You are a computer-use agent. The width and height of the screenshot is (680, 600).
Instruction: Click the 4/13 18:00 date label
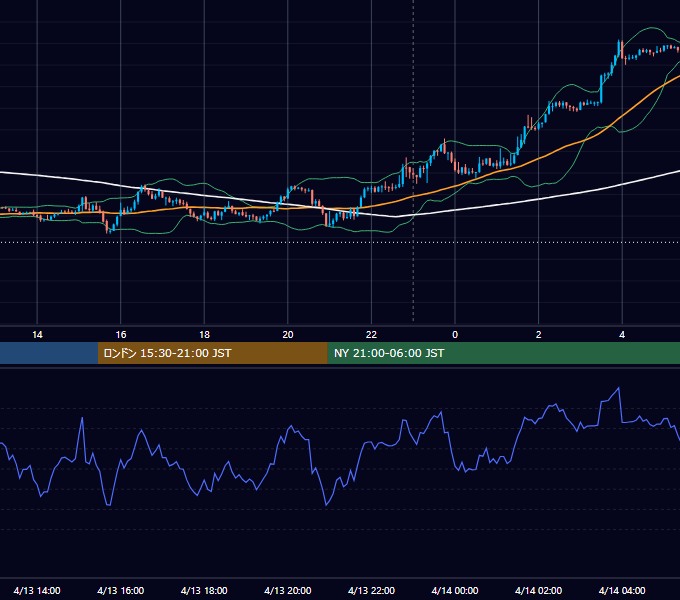(204, 590)
